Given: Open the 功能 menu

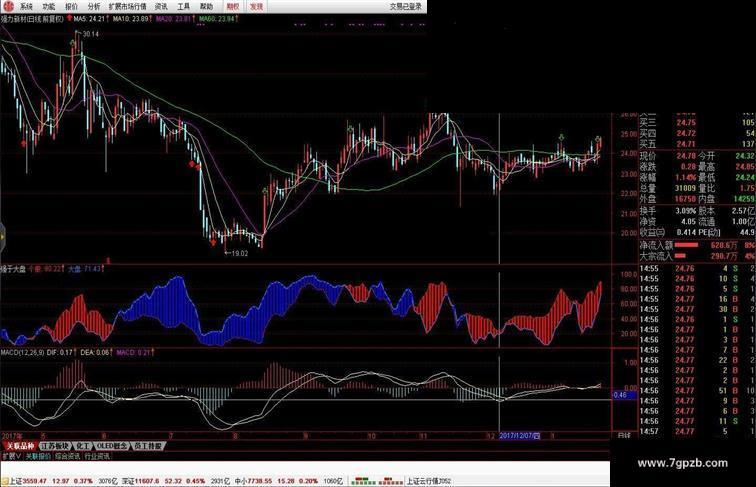Looking at the screenshot, I should point(49,7).
